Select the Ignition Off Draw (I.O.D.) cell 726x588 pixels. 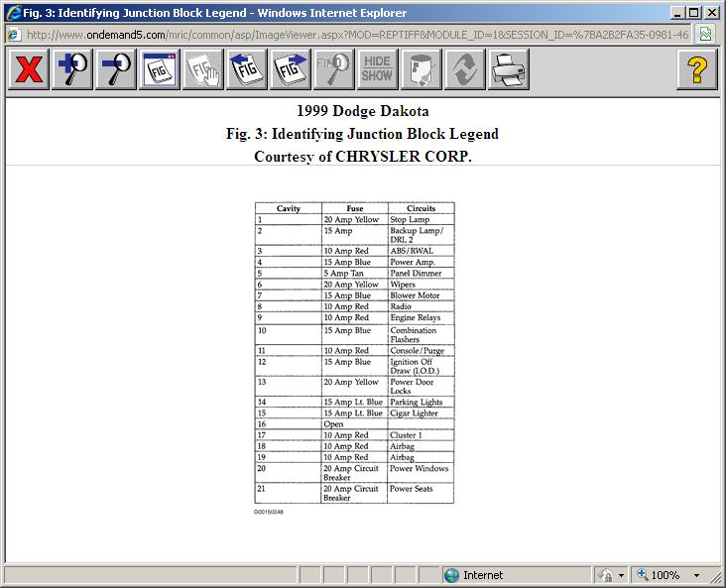pos(421,366)
